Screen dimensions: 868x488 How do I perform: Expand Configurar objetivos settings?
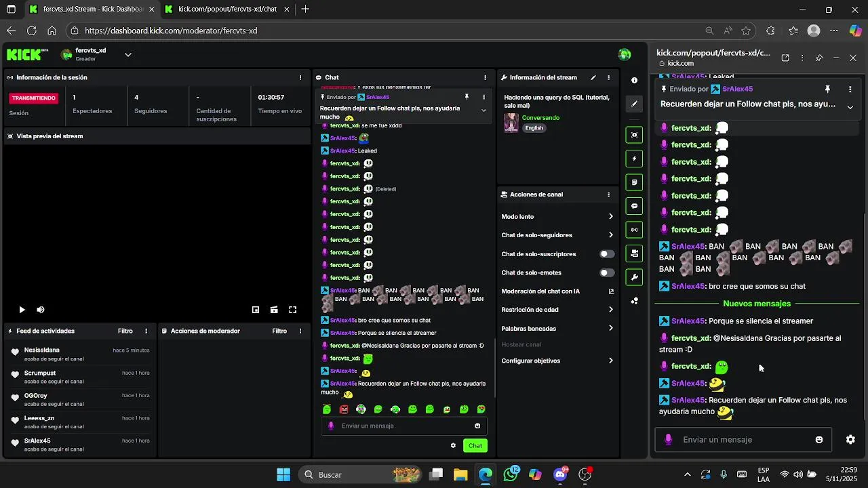(557, 361)
